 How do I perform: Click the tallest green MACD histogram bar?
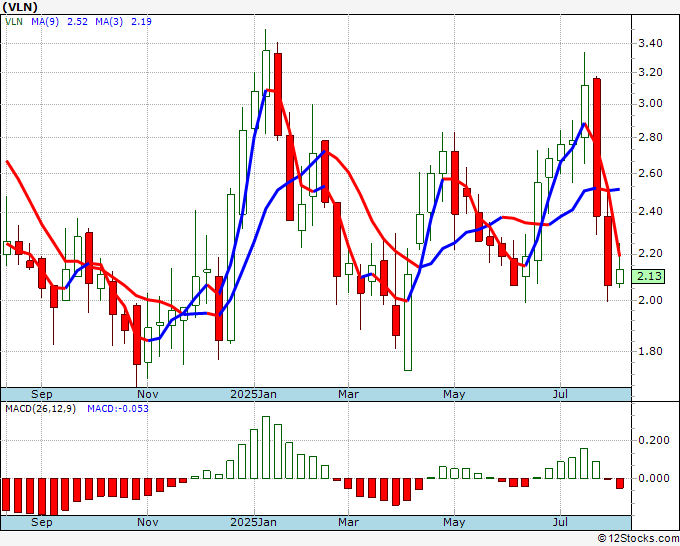point(266,447)
